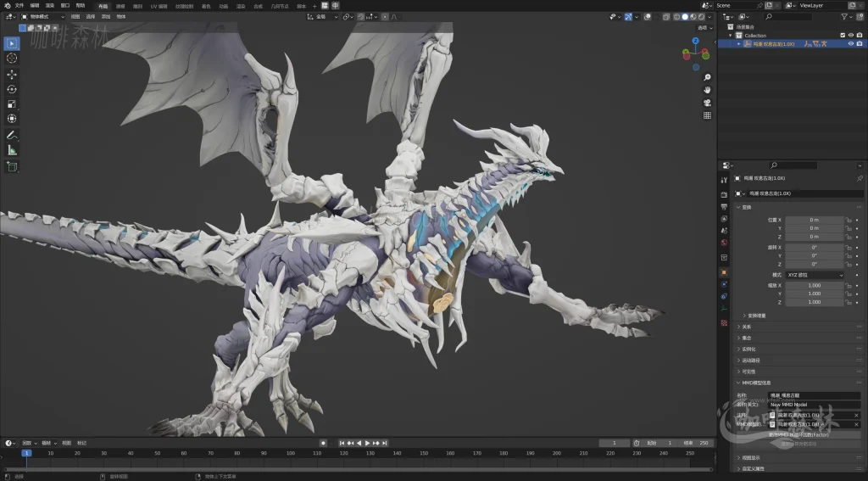This screenshot has height=481, width=868.
Task: Switch to the Geometry Nodes workspace tab
Action: pyautogui.click(x=280, y=6)
